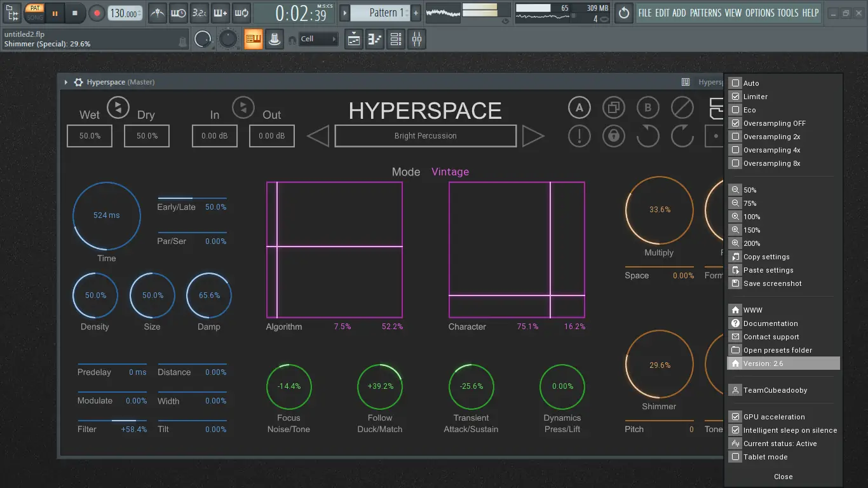Disable GPU acceleration checkbox
The height and width of the screenshot is (488, 868).
(x=735, y=417)
